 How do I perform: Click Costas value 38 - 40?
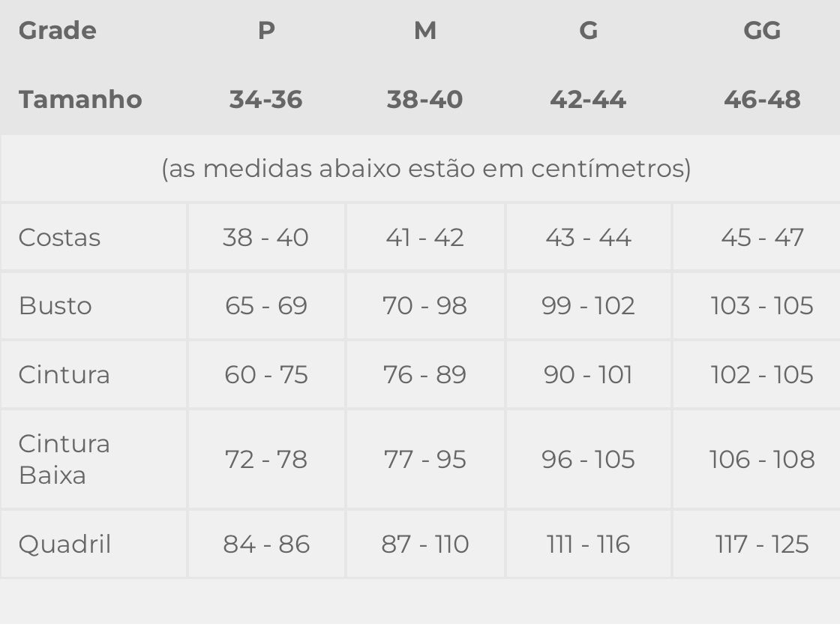click(265, 238)
